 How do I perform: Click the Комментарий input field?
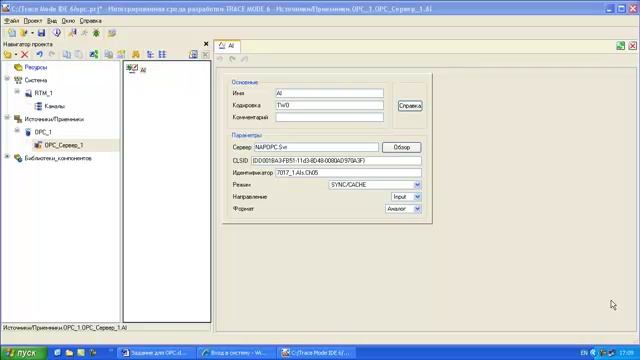pyautogui.click(x=329, y=118)
